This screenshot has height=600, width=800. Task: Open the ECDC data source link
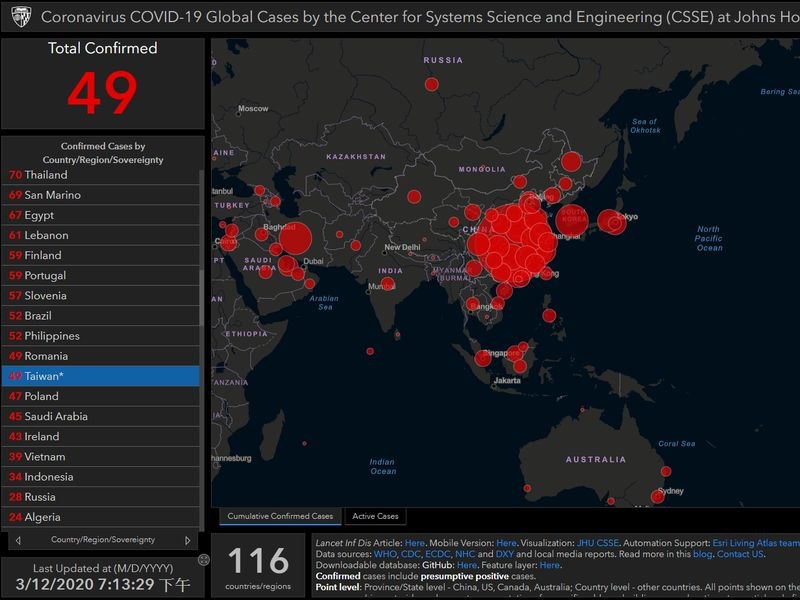click(x=437, y=554)
